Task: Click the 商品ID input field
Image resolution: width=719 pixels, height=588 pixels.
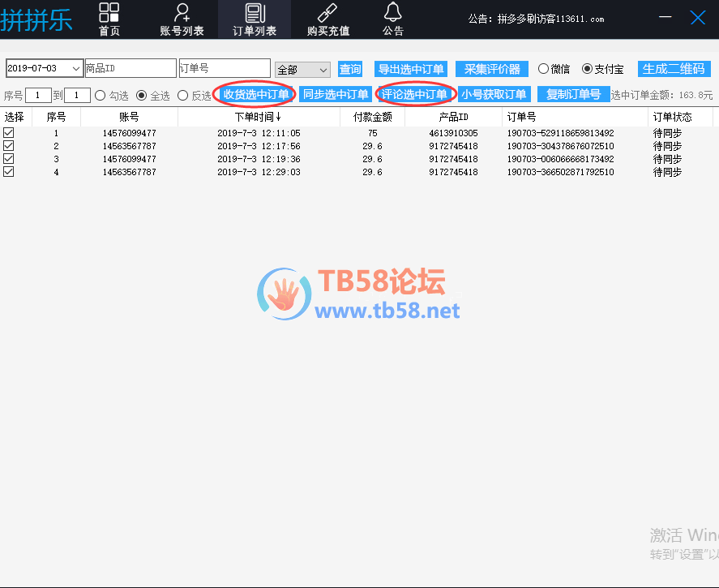Action: point(131,68)
